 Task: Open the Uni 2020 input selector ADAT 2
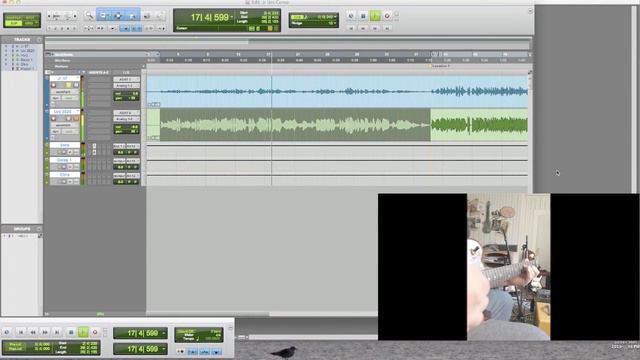[126, 113]
